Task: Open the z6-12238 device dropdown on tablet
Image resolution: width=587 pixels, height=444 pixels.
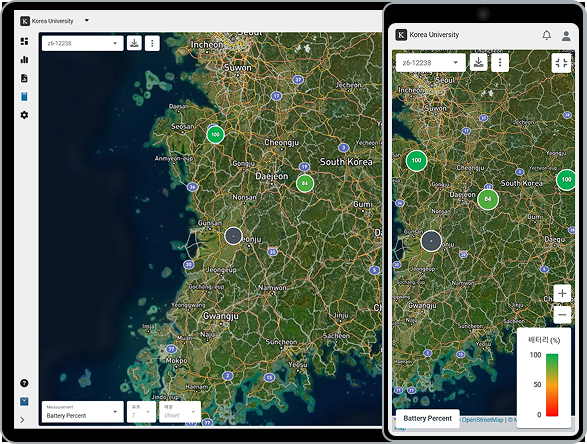Action: click(83, 43)
